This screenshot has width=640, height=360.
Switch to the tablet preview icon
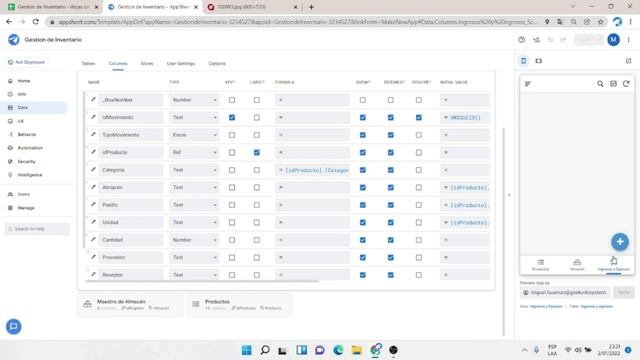(x=539, y=61)
